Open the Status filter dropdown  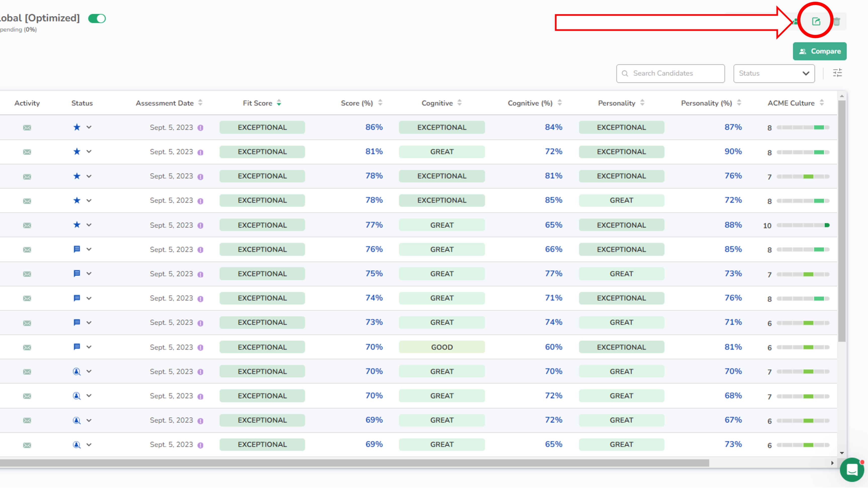[774, 73]
